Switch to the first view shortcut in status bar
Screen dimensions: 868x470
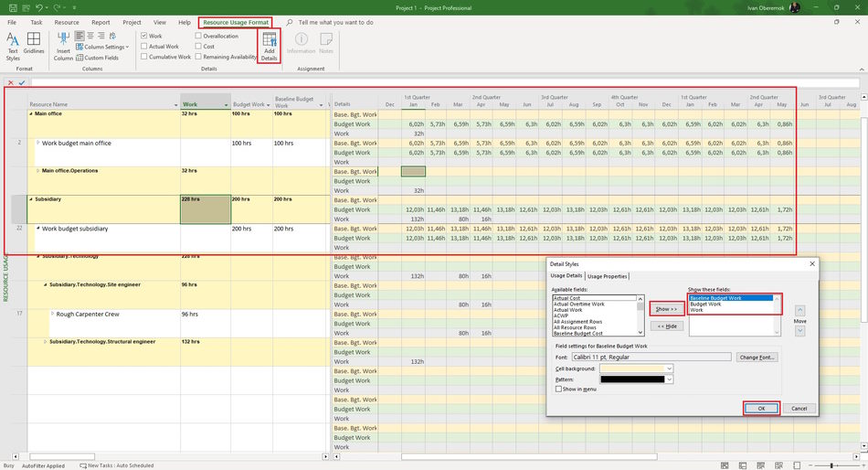725,465
